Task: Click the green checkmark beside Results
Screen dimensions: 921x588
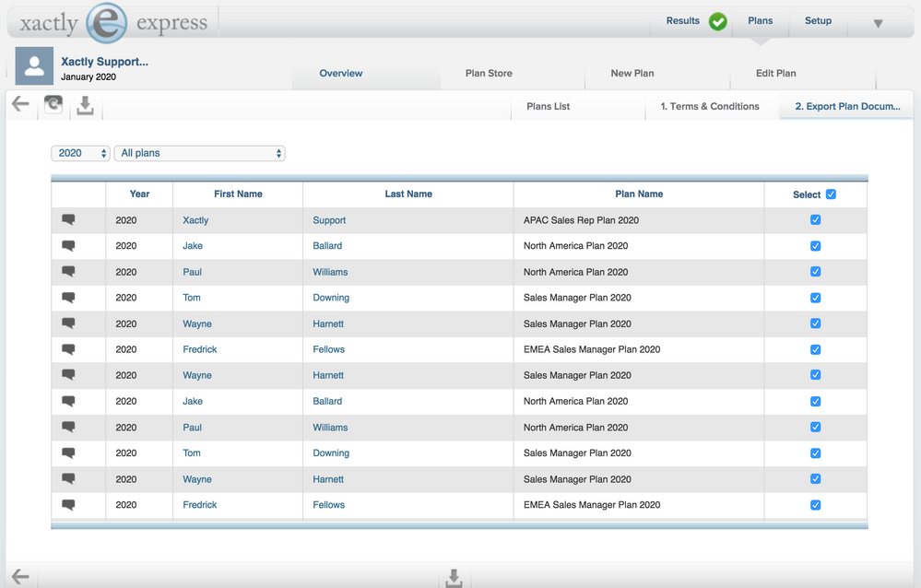Action: 718,22
